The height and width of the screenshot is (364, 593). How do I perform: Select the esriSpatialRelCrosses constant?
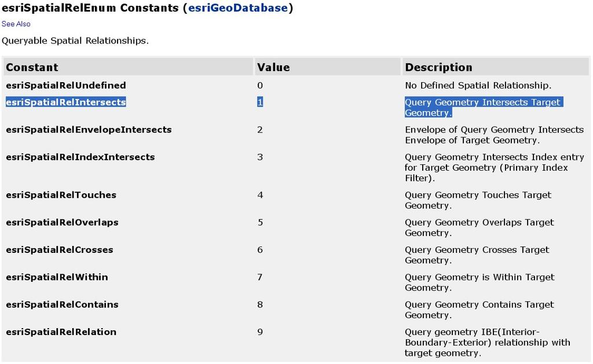(x=60, y=250)
